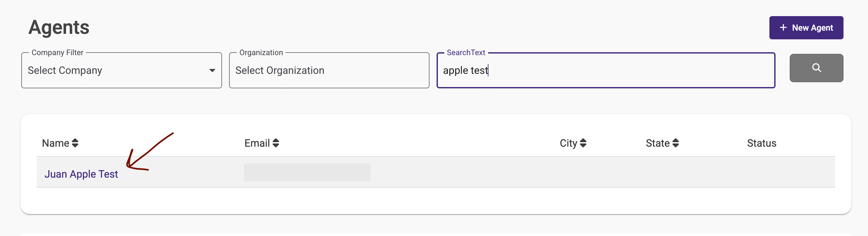Click the plus icon on New Agent
The image size is (868, 236).
[x=783, y=28]
